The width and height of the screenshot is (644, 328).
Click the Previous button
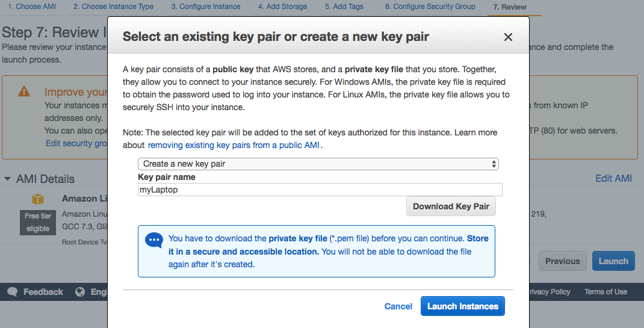[562, 261]
